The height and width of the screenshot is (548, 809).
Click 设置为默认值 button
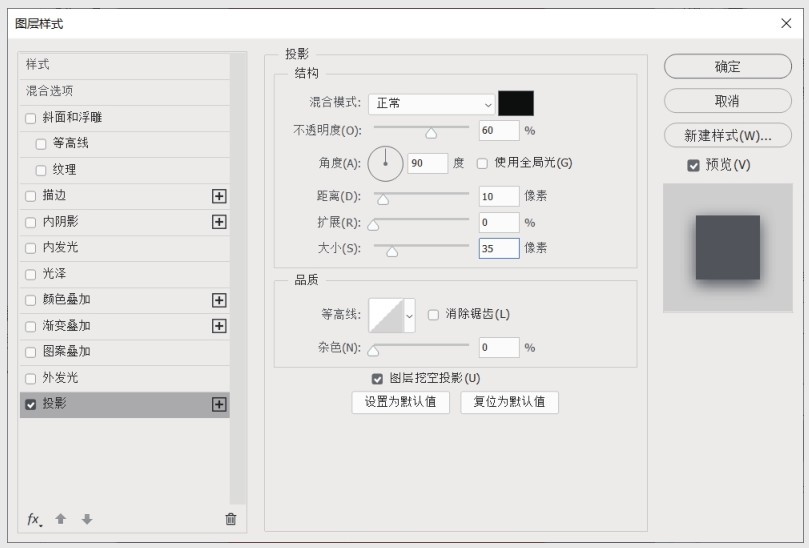pyautogui.click(x=400, y=402)
